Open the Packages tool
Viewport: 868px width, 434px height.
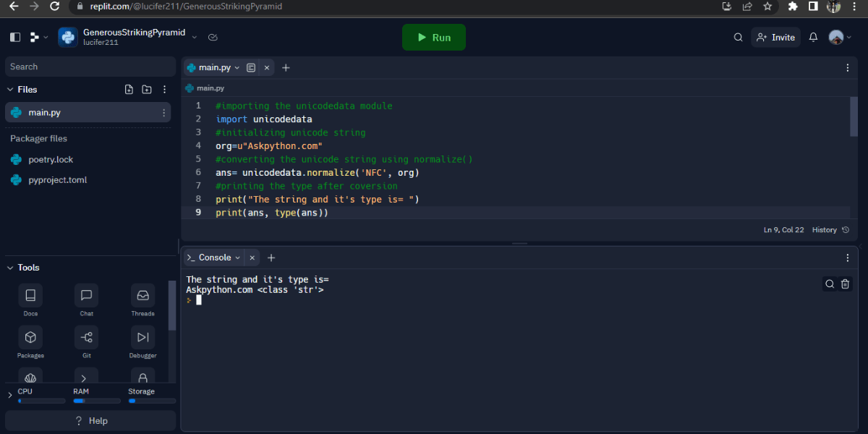[30, 343]
